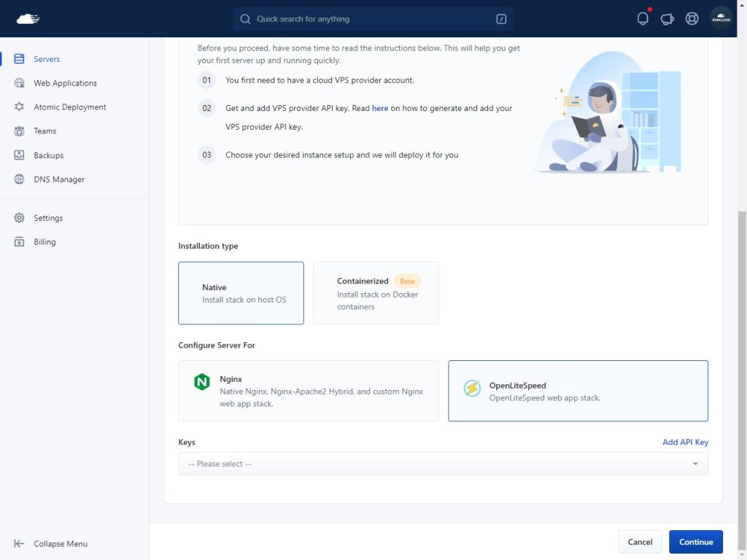Select the Native installation type

(x=241, y=293)
